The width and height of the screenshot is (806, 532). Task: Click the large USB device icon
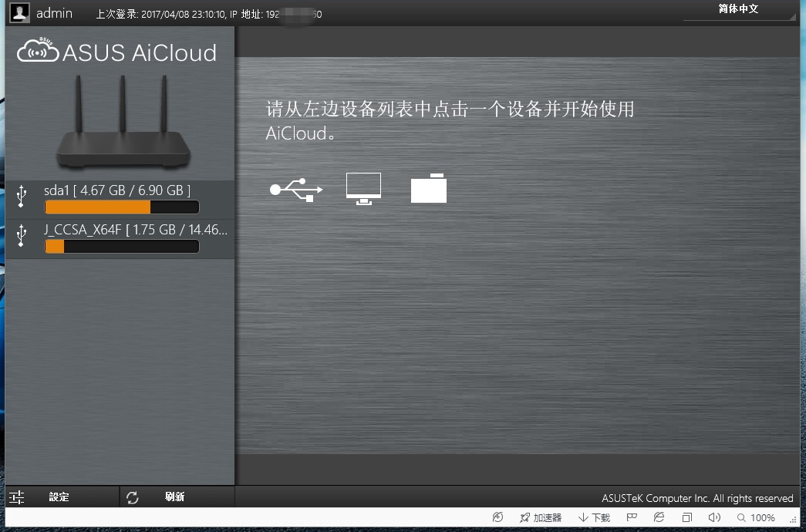point(296,189)
